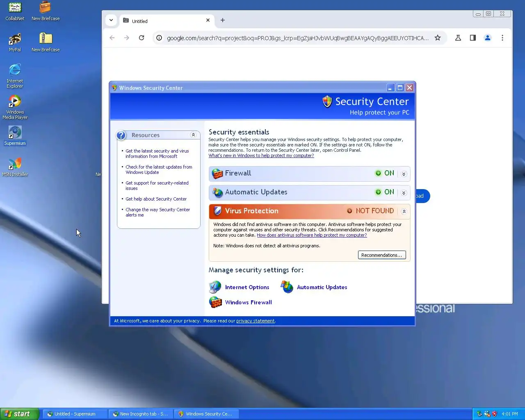The width and height of the screenshot is (525, 420).
Task: Open Internet Options security settings
Action: (x=247, y=287)
